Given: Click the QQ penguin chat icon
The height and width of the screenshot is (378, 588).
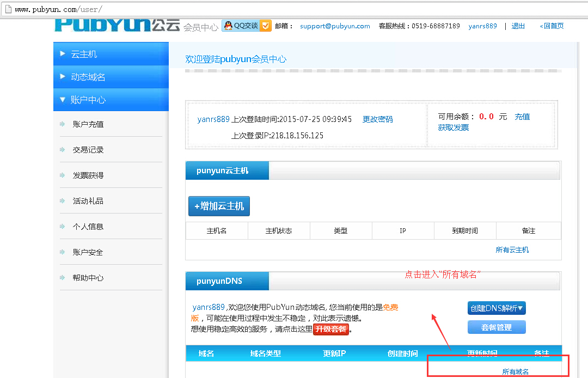Looking at the screenshot, I should (228, 26).
